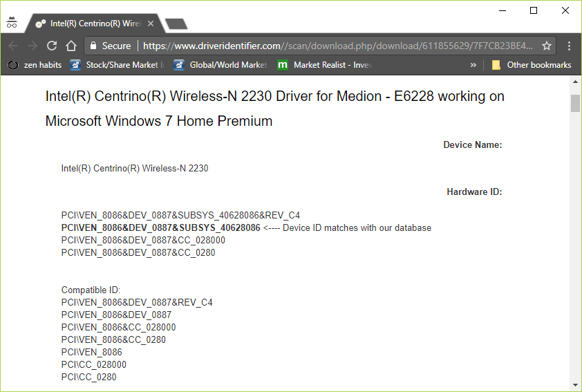Open the Global/World Market bookmark
This screenshot has height=392, width=582.
click(x=220, y=65)
